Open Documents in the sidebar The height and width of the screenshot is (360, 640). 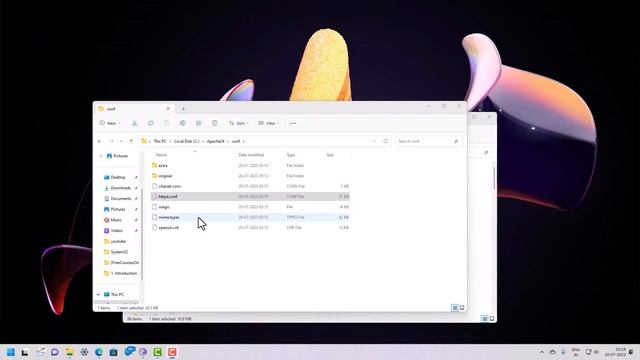[x=121, y=198]
